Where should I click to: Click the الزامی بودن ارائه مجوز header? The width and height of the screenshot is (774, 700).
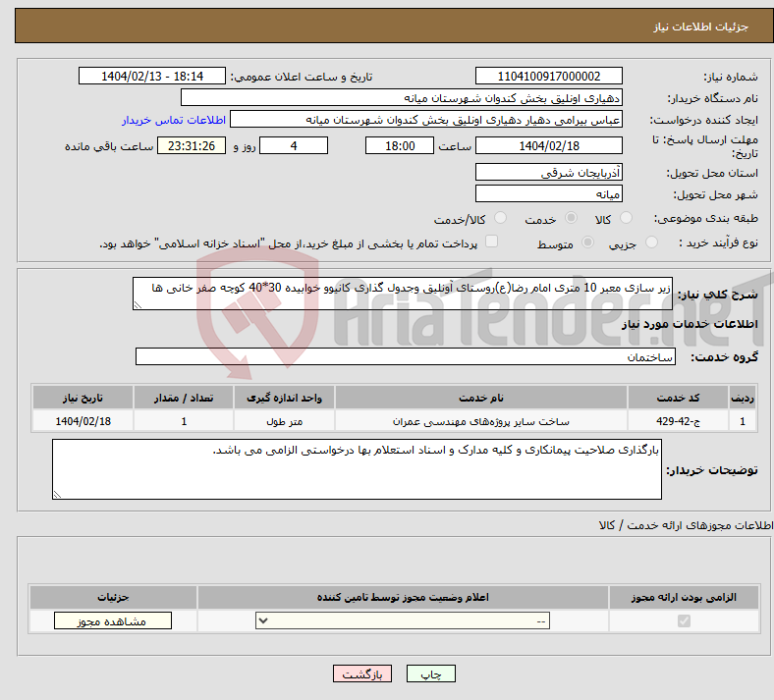click(684, 597)
